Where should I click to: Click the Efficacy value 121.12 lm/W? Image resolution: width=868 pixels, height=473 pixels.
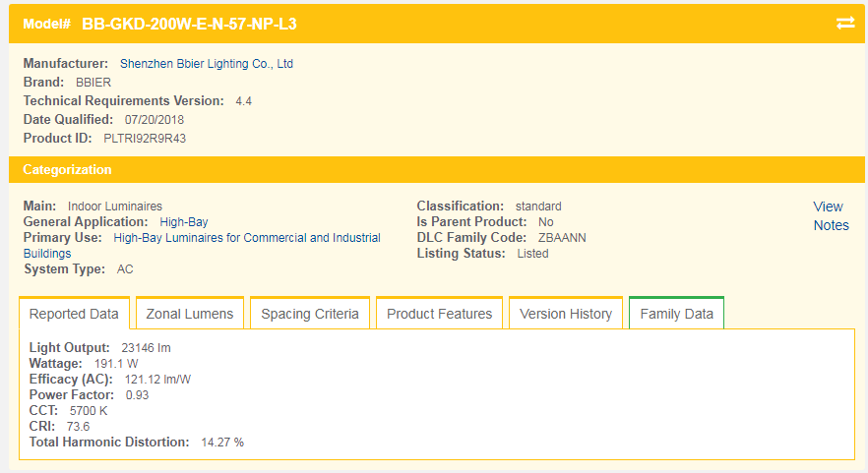pos(157,380)
